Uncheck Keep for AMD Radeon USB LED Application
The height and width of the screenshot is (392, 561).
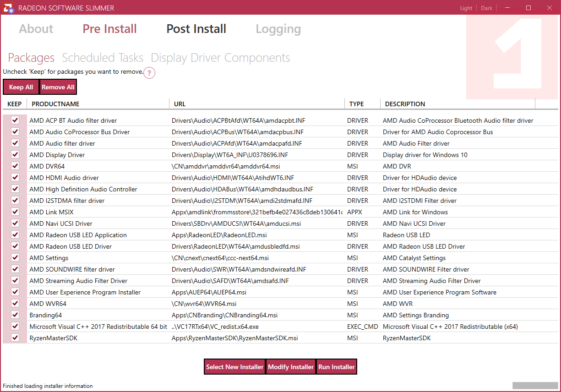point(15,235)
